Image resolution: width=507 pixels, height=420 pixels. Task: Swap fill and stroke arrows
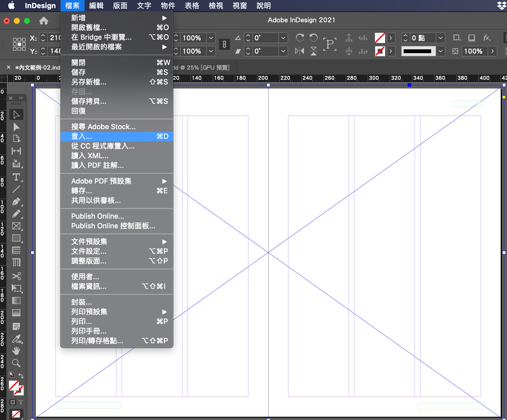tap(21, 376)
